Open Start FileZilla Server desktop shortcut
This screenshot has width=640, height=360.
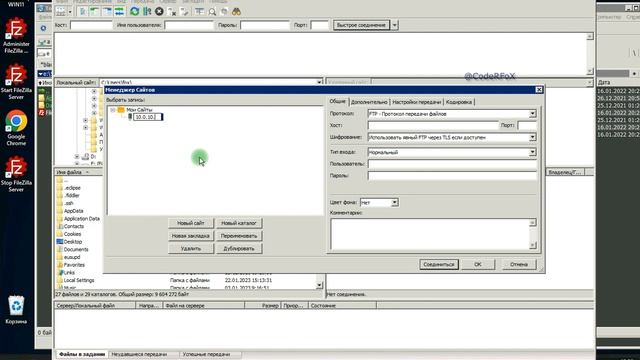[16, 82]
